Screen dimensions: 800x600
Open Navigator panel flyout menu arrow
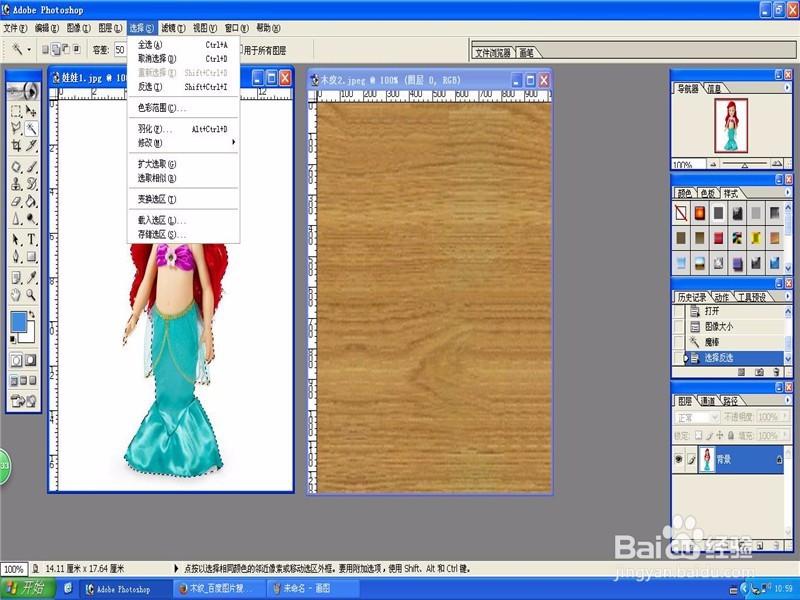(x=787, y=88)
